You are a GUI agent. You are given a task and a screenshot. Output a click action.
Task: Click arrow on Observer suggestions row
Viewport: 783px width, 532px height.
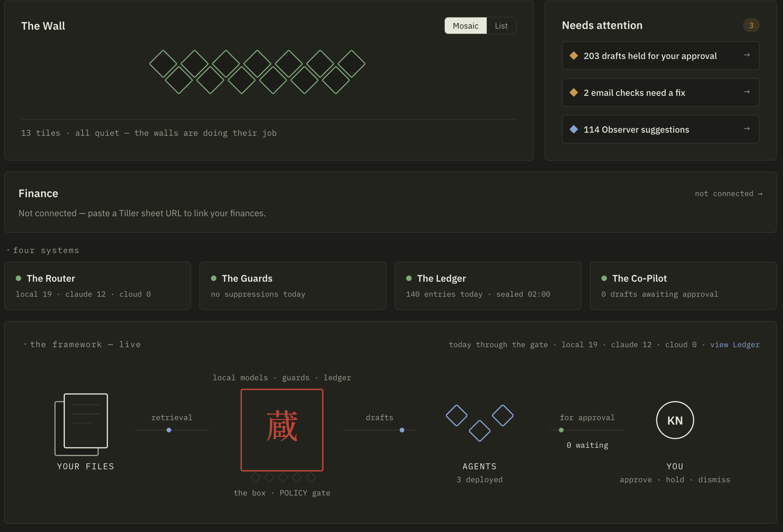[747, 129]
